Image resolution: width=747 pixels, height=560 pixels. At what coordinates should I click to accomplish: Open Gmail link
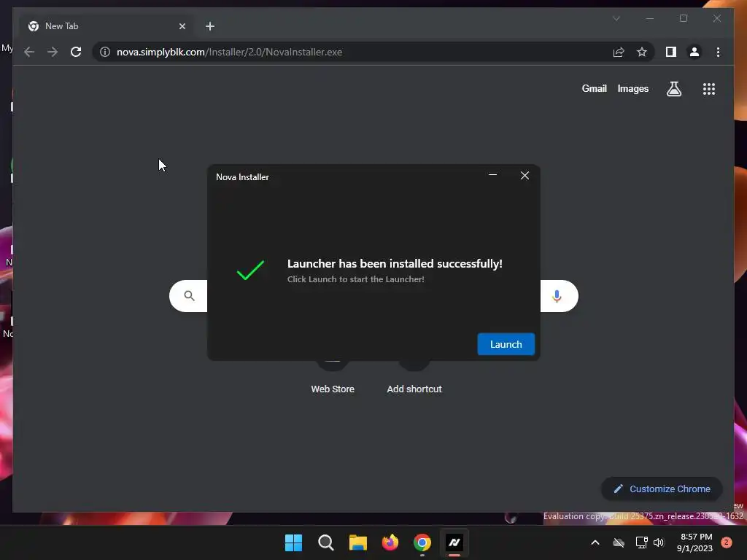click(x=594, y=88)
